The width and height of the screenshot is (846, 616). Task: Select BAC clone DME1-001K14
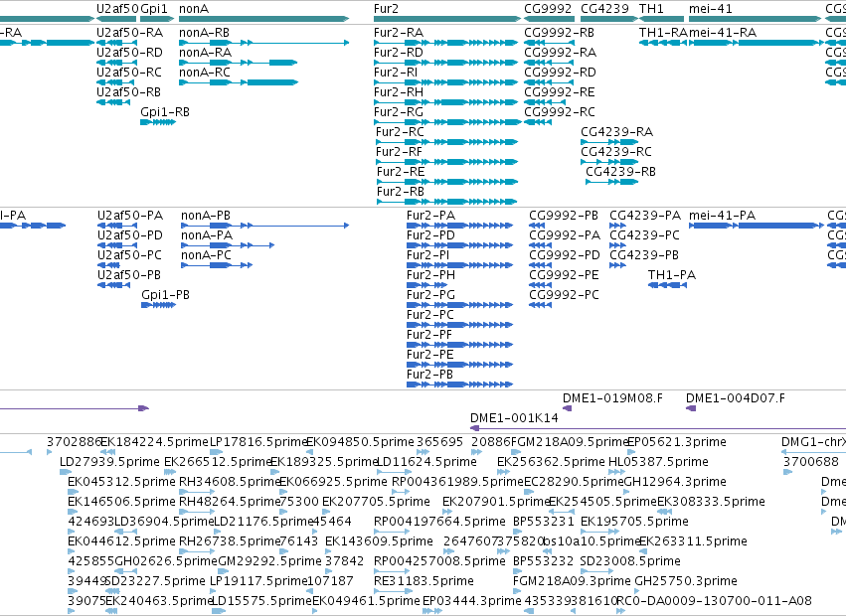pyautogui.click(x=658, y=428)
